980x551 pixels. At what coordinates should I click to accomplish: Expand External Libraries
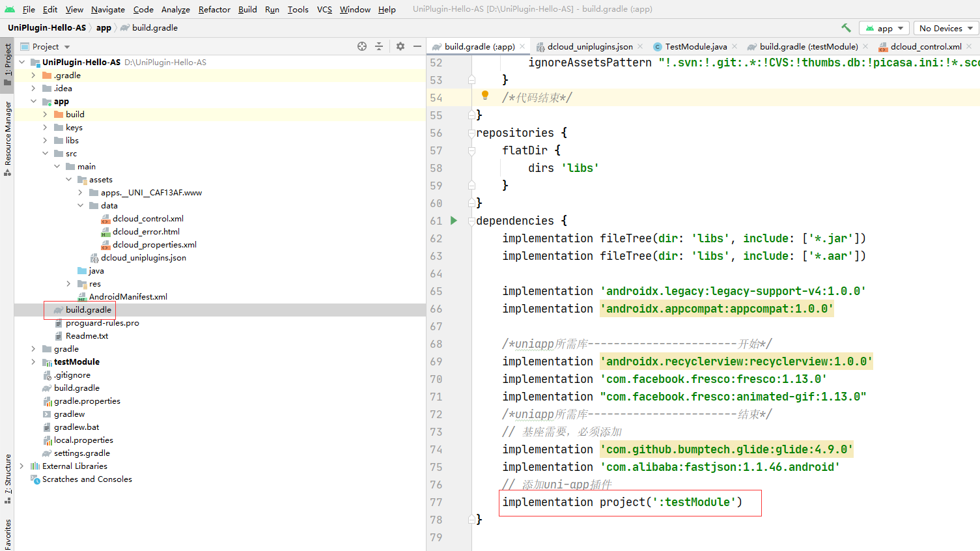pos(22,466)
